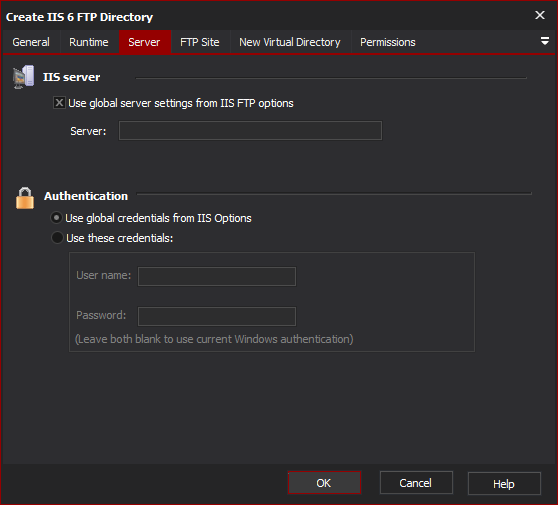Select Use these credentials radio button
Screen dimensions: 558x505
pyautogui.click(x=57, y=238)
